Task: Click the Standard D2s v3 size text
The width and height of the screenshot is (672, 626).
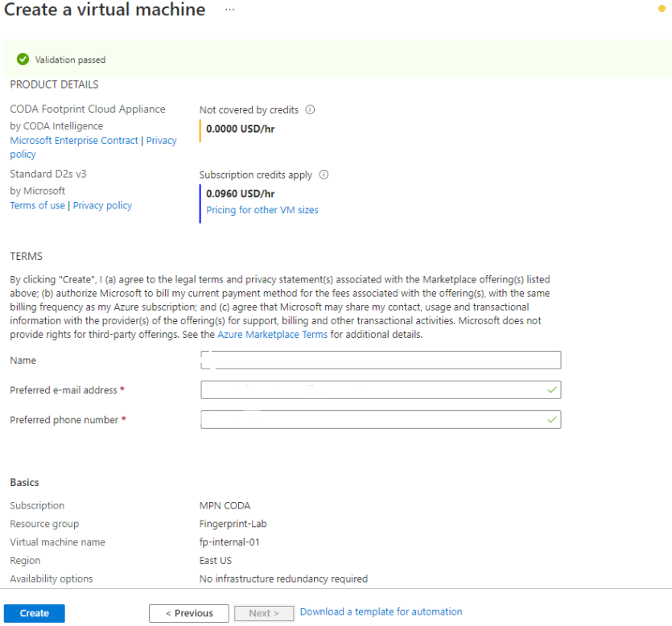Action: (48, 174)
